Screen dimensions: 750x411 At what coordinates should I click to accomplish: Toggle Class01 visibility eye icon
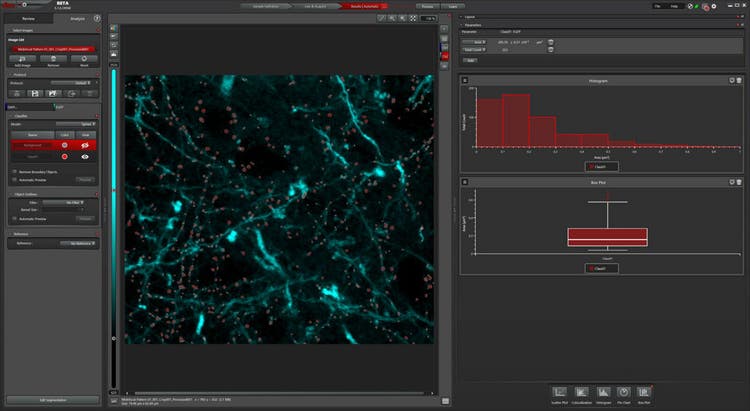click(x=85, y=156)
